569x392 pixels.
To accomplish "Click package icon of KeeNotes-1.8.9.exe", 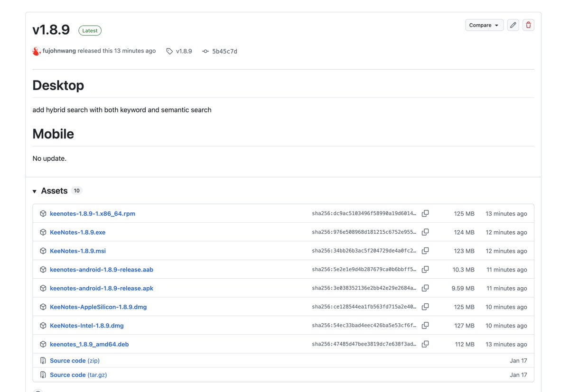I will click(x=43, y=232).
